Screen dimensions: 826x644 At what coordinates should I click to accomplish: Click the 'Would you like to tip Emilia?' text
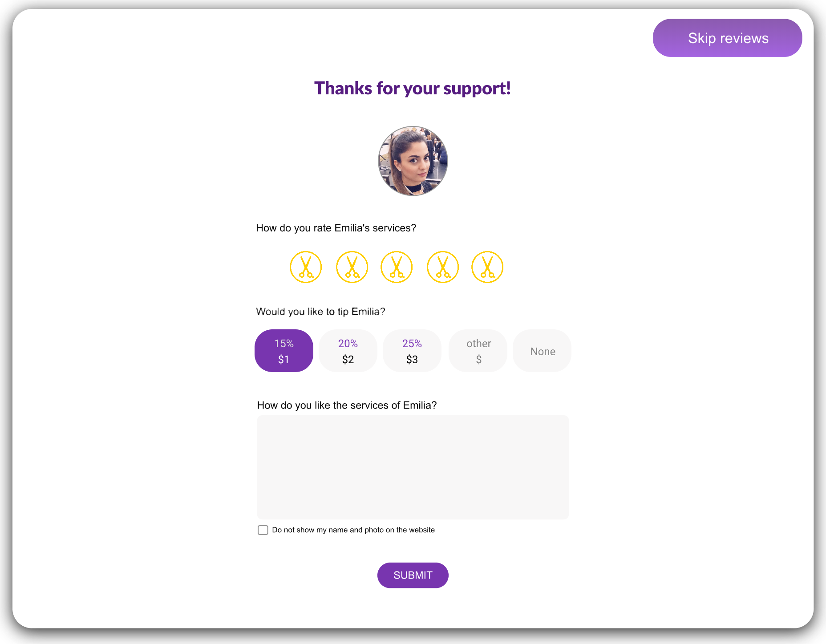320,312
